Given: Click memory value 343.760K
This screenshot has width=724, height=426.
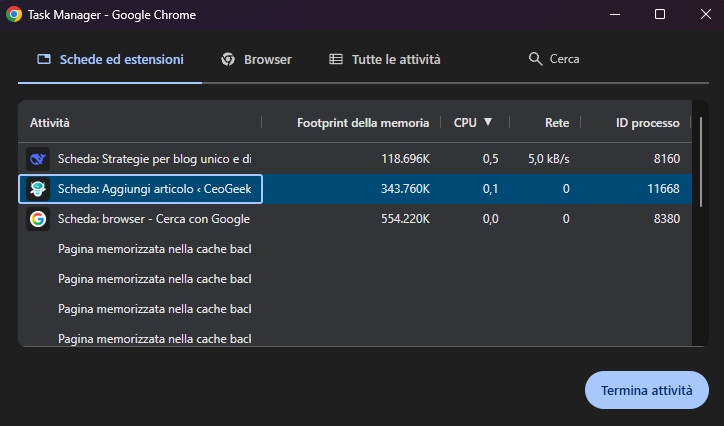Looking at the screenshot, I should 405,189.
